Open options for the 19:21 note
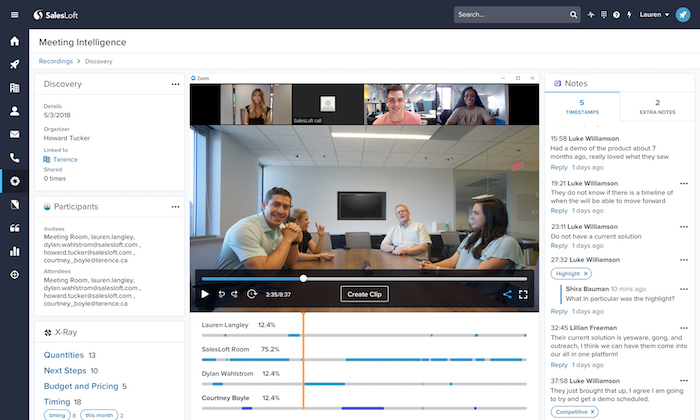The height and width of the screenshot is (420, 700). (684, 183)
